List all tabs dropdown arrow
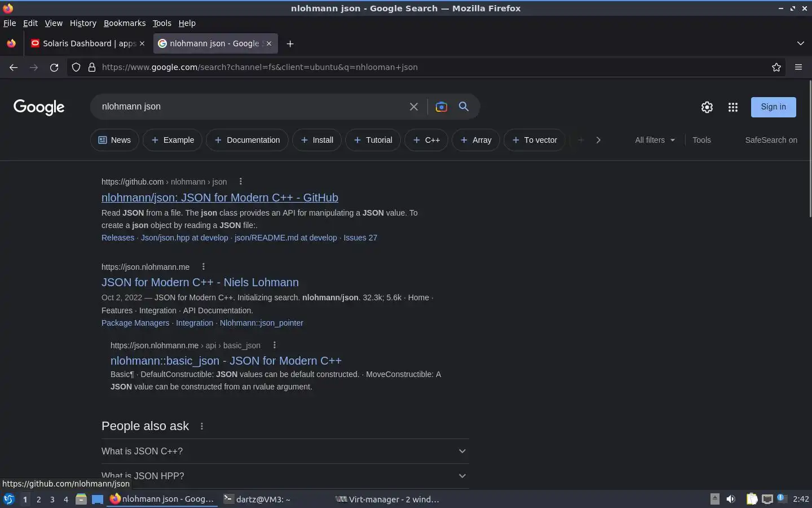Viewport: 812px width, 508px height. pos(801,43)
